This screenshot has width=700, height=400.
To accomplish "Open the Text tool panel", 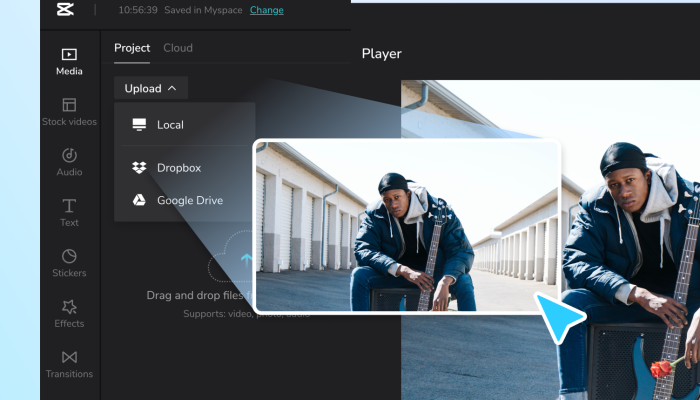I will click(x=69, y=213).
